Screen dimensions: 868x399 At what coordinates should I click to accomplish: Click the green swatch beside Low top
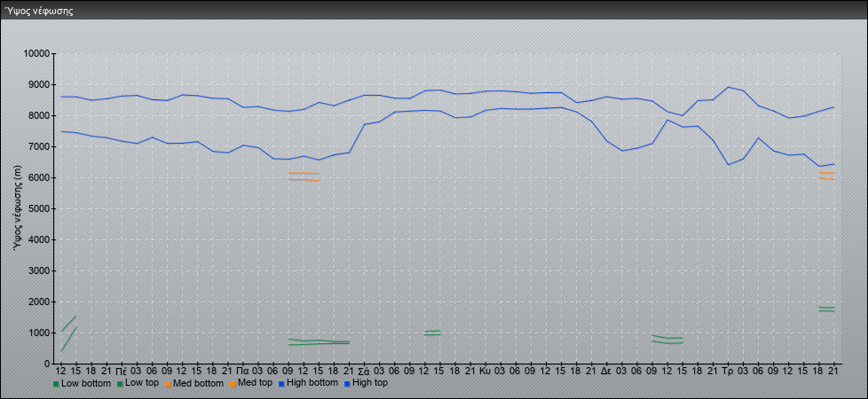[x=120, y=384]
